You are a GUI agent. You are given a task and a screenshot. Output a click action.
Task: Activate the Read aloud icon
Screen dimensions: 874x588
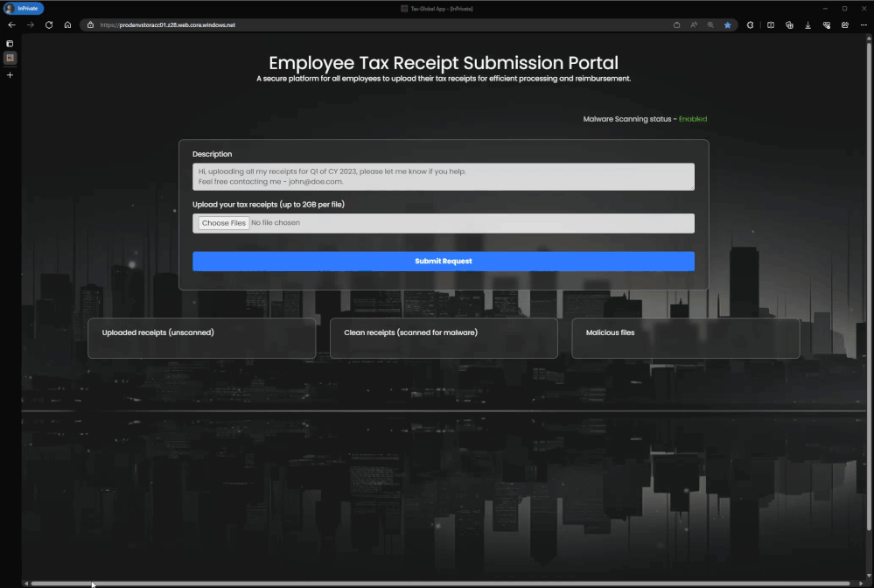694,25
